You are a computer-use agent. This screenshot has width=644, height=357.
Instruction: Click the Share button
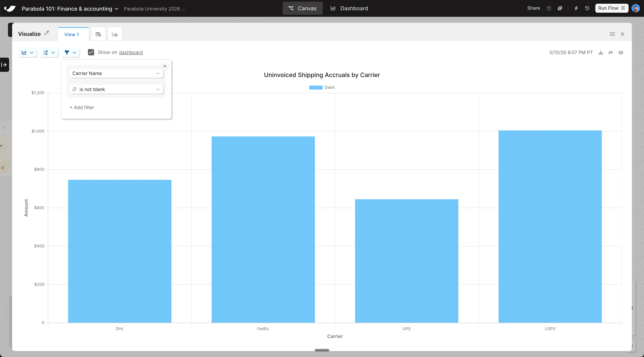coord(533,8)
